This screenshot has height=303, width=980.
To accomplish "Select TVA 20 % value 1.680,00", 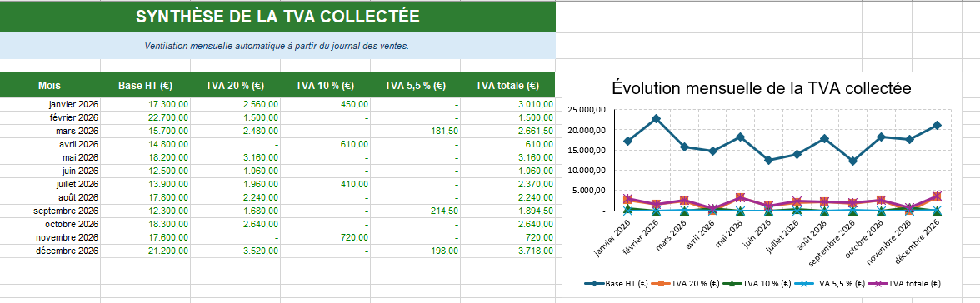I will tap(235, 211).
